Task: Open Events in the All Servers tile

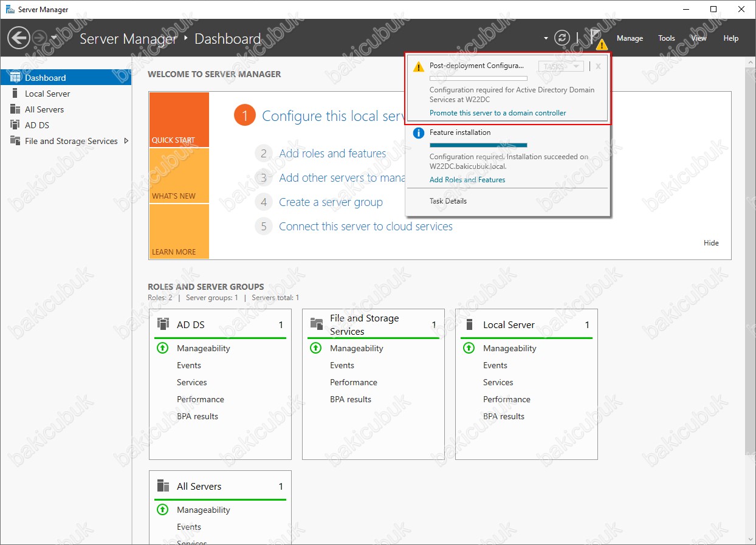Action: point(189,527)
